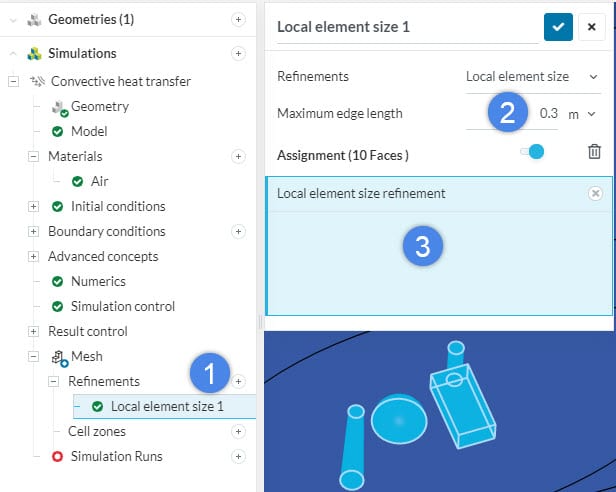The width and height of the screenshot is (616, 492).
Task: Select the Local element size refinement assignment row
Action: (x=439, y=193)
